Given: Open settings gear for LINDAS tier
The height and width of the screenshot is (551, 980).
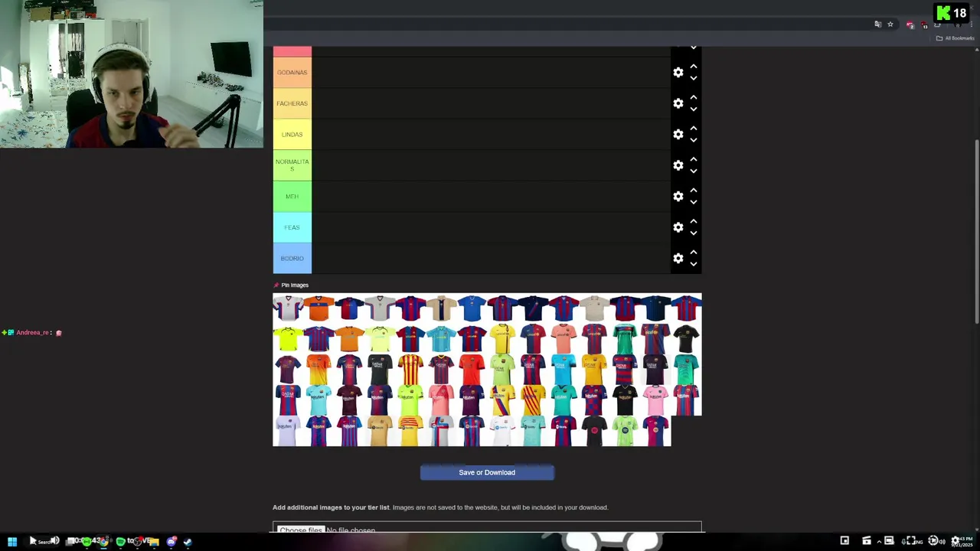Looking at the screenshot, I should [x=678, y=134].
